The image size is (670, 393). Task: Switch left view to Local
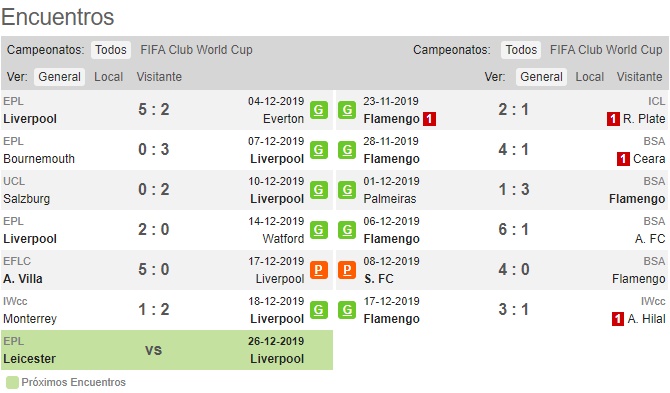click(109, 77)
